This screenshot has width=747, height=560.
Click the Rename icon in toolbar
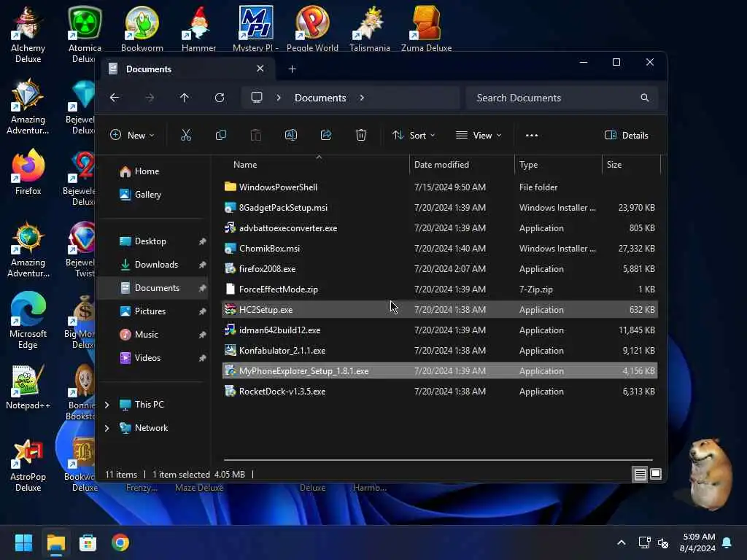pos(290,135)
